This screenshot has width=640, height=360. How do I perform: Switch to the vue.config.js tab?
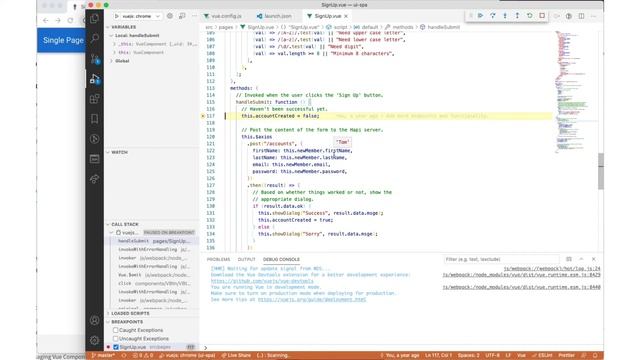click(223, 16)
